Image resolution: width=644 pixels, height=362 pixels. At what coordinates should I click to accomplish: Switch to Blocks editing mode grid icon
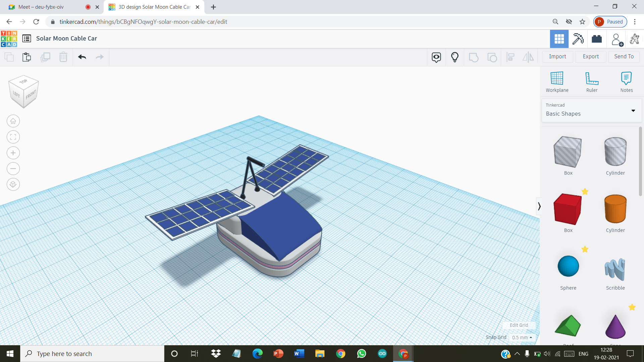[559, 39]
